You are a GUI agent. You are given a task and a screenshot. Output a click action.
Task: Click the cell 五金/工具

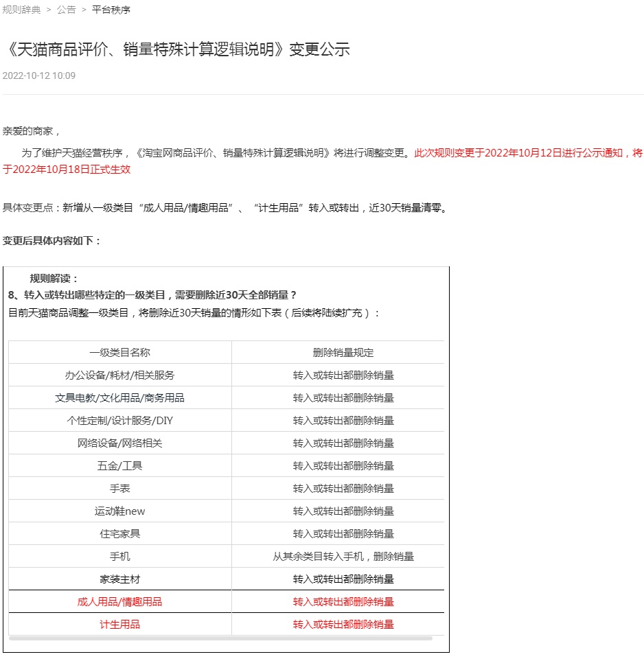point(119,466)
